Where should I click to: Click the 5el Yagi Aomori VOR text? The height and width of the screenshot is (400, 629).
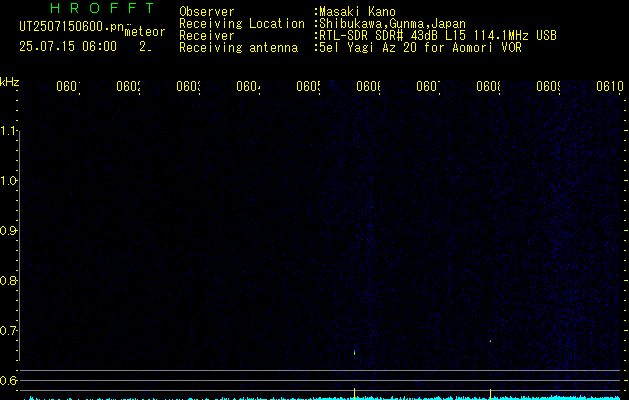pos(420,48)
